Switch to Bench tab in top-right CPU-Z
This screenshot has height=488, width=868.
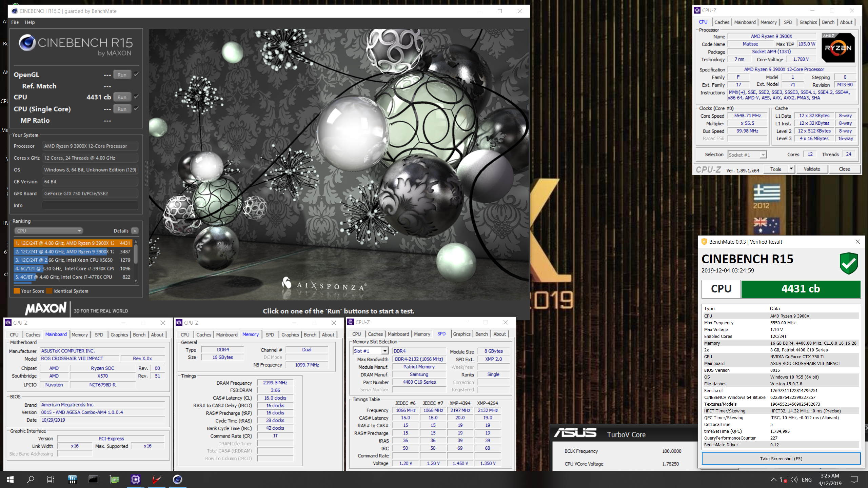coord(828,22)
